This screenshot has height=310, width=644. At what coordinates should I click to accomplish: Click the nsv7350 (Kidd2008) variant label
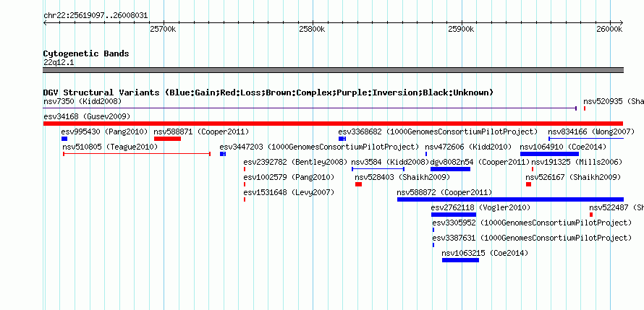(x=82, y=101)
